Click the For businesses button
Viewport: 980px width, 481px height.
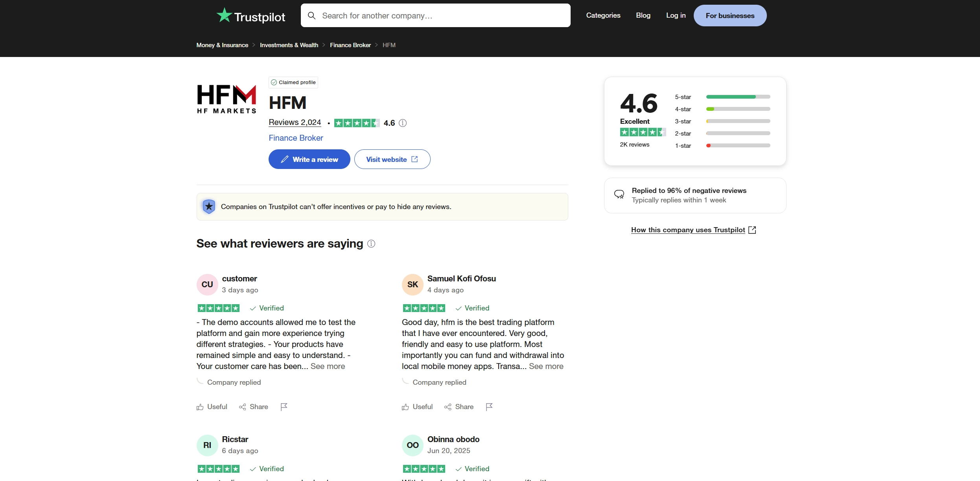point(730,16)
